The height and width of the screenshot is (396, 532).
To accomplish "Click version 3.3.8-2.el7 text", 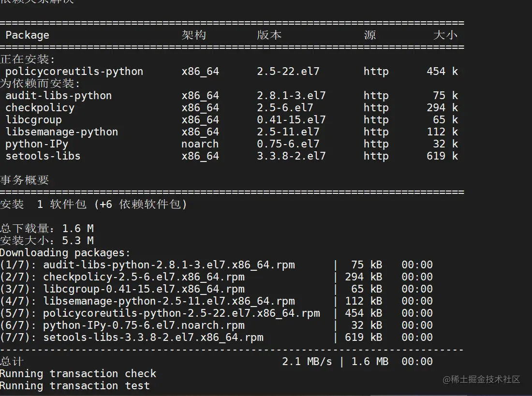I will click(x=291, y=156).
